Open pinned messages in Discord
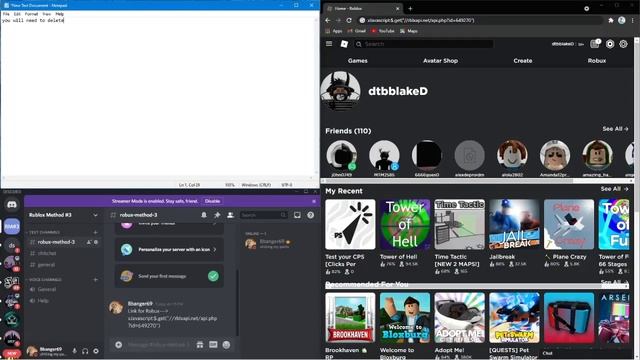The image size is (640, 360). [x=217, y=215]
